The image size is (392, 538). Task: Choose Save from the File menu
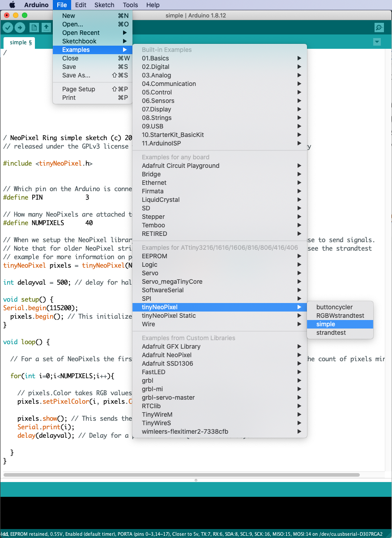pos(93,67)
